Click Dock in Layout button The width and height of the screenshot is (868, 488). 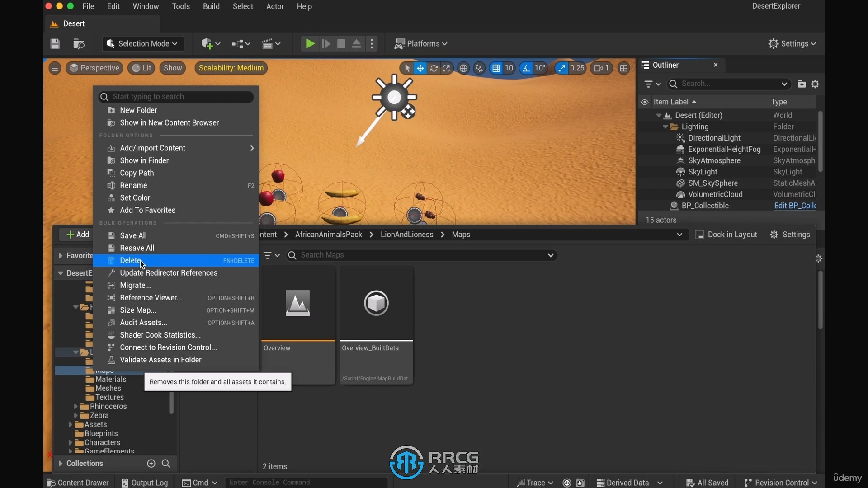[726, 235]
